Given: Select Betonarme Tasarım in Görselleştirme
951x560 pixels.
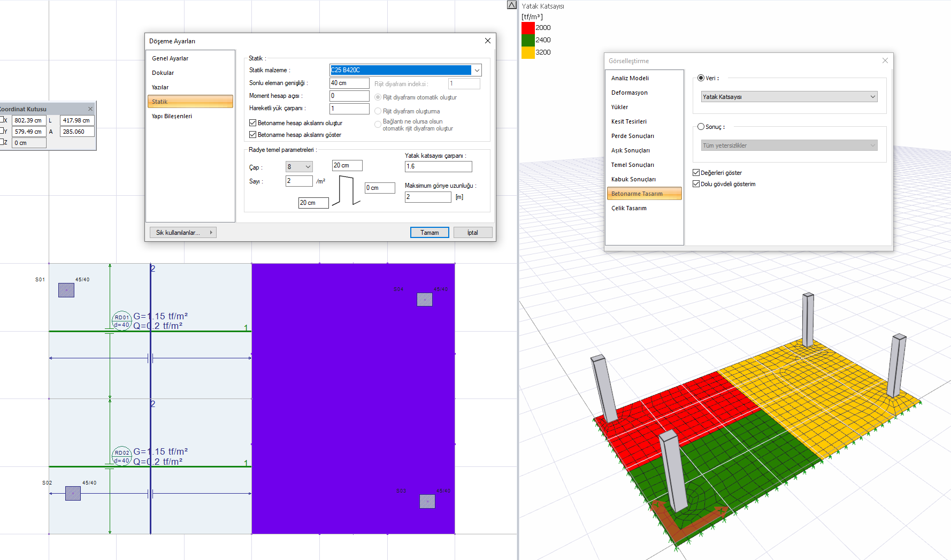Looking at the screenshot, I should click(x=645, y=194).
